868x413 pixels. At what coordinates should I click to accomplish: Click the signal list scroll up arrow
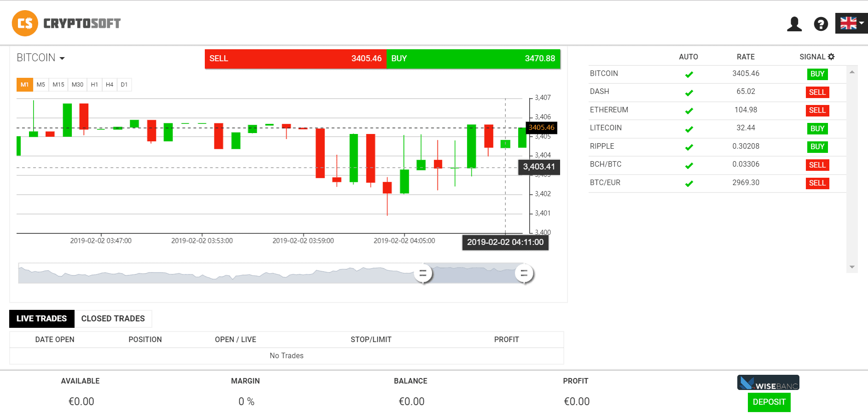(852, 72)
